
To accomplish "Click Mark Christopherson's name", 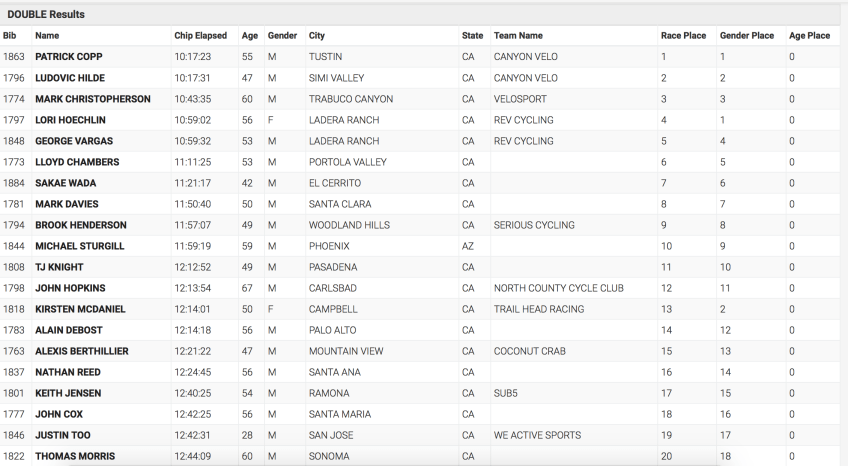I will [x=92, y=99].
